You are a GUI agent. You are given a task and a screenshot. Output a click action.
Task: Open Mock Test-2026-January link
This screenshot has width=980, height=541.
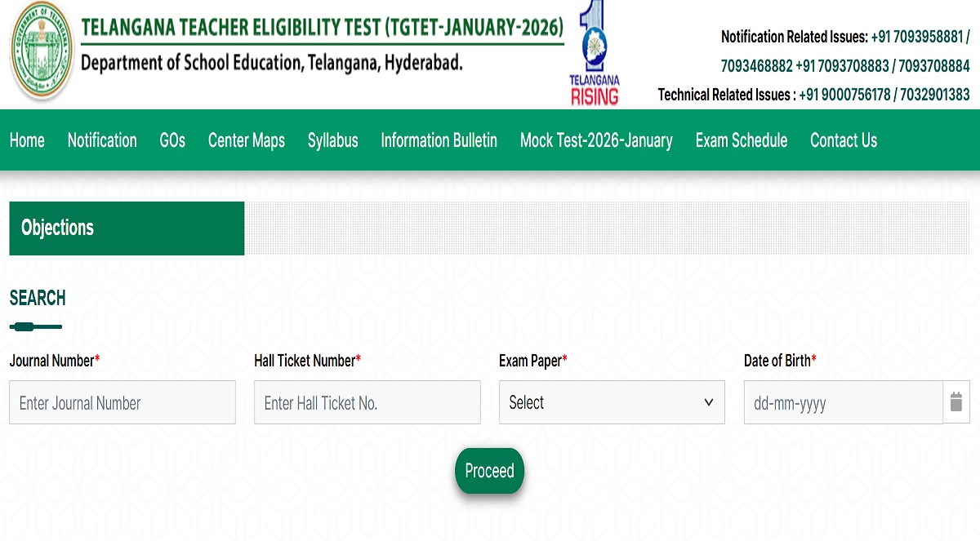(x=596, y=140)
